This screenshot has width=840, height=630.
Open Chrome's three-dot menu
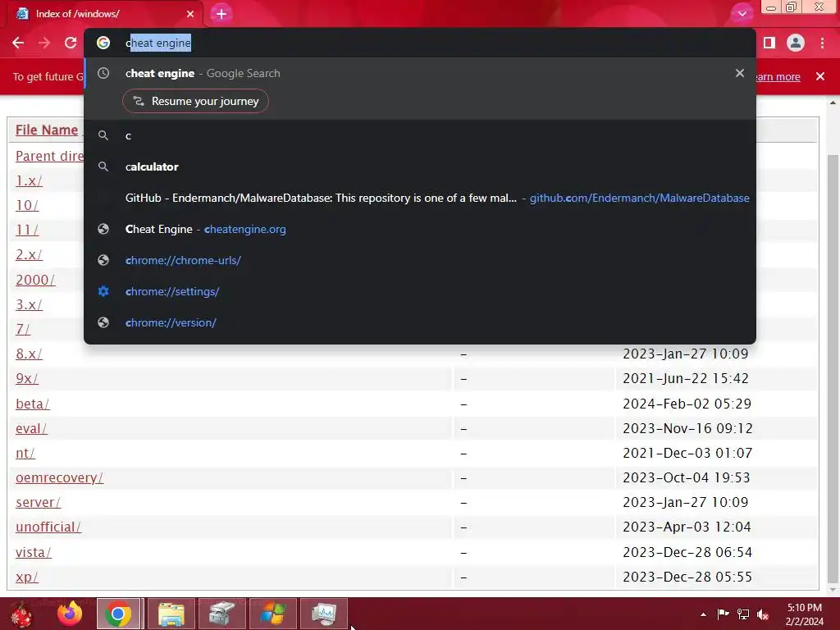(x=822, y=43)
